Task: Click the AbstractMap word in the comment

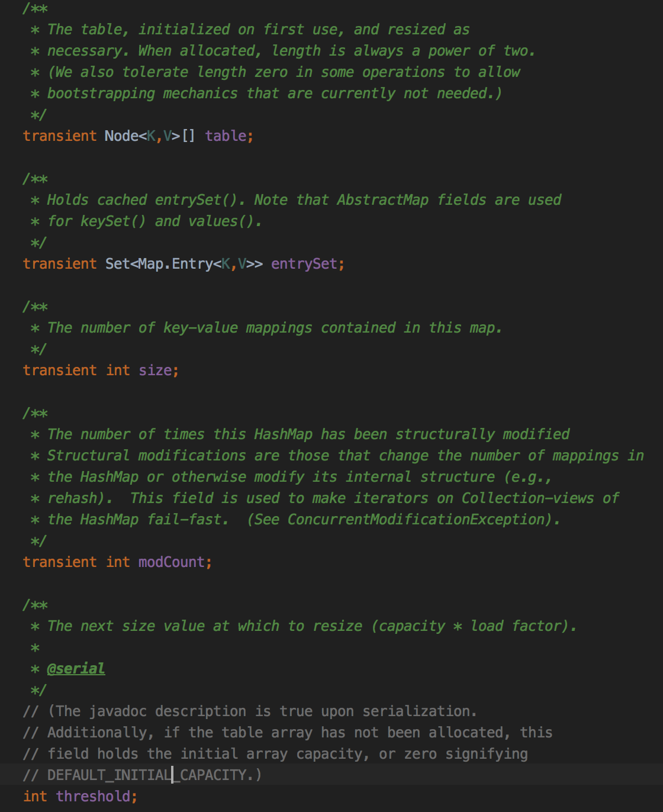Action: [382, 200]
